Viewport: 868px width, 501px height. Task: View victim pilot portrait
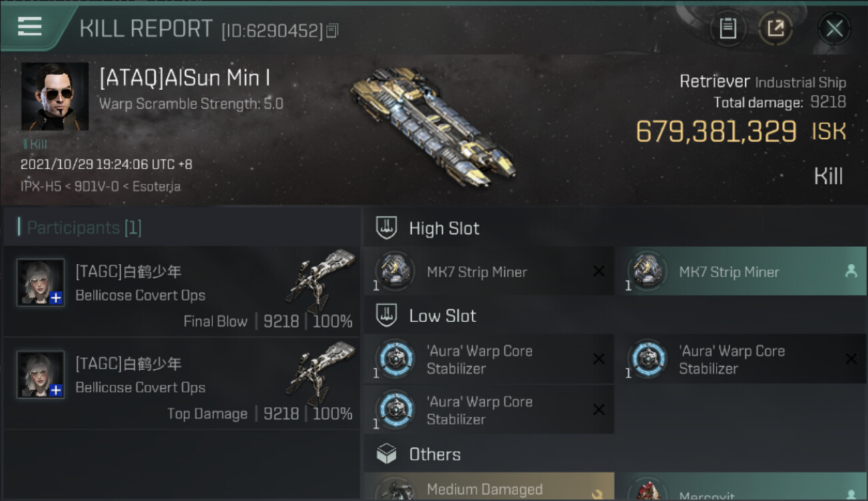tap(55, 96)
